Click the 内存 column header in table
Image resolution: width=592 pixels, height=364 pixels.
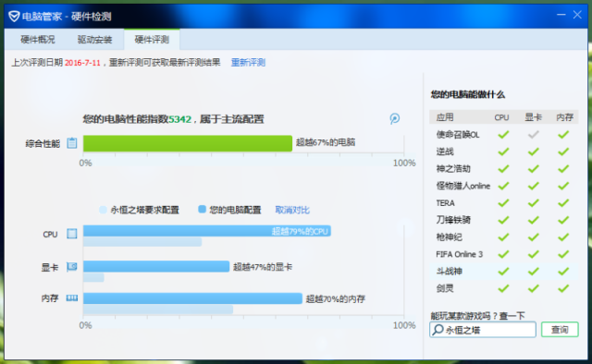[564, 117]
